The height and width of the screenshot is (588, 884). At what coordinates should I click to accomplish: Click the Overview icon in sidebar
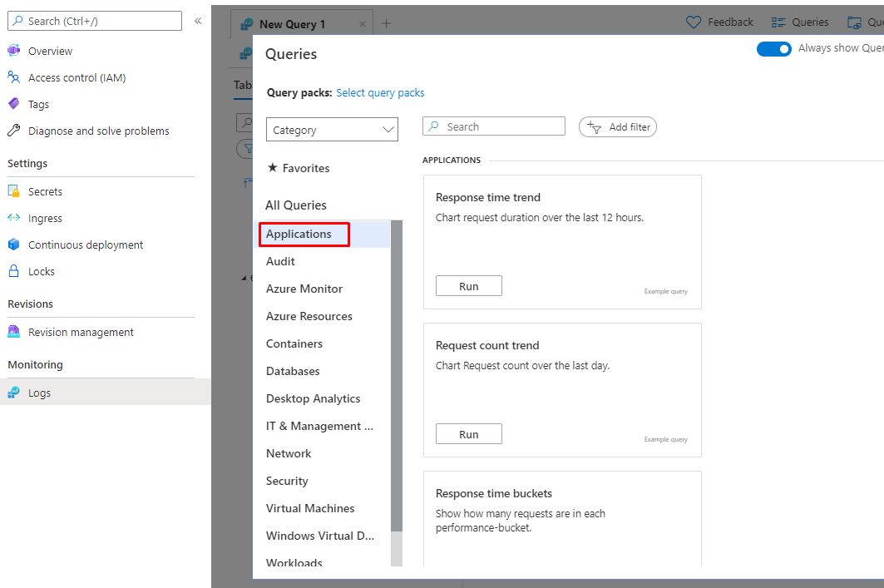(13, 51)
